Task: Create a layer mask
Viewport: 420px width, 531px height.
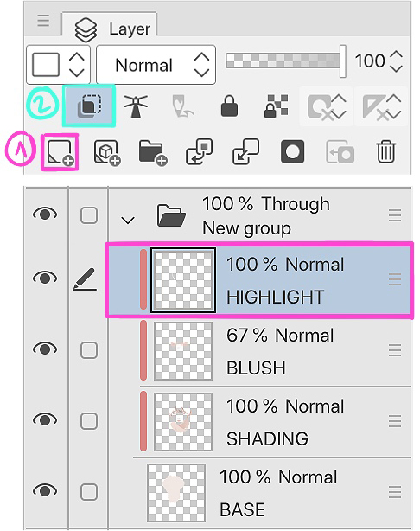Action: point(292,151)
